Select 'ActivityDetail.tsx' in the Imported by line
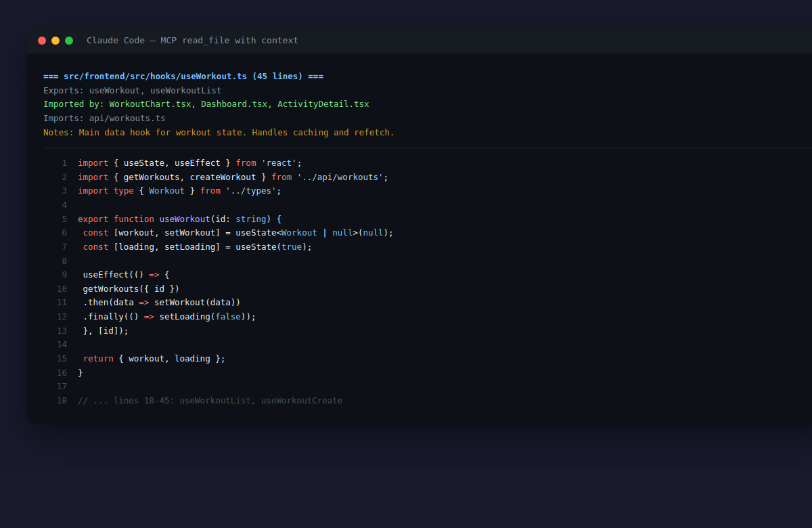Viewport: 812px width, 528px height. pos(323,104)
